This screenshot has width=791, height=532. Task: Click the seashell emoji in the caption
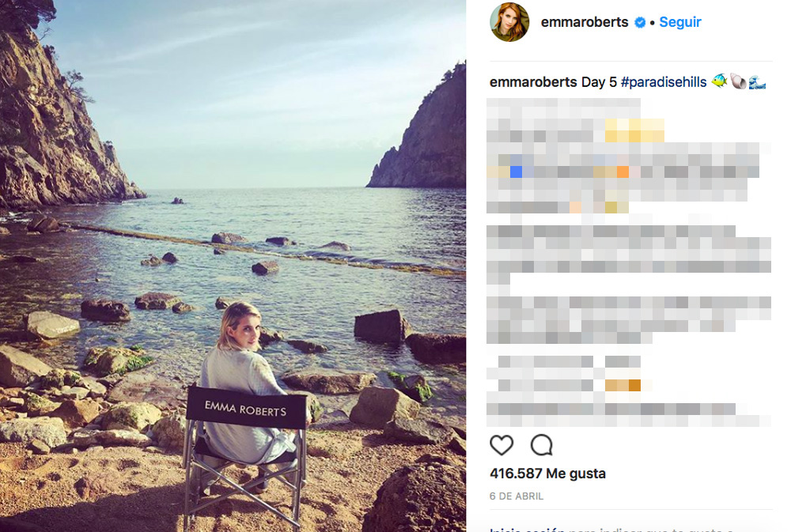[738, 81]
